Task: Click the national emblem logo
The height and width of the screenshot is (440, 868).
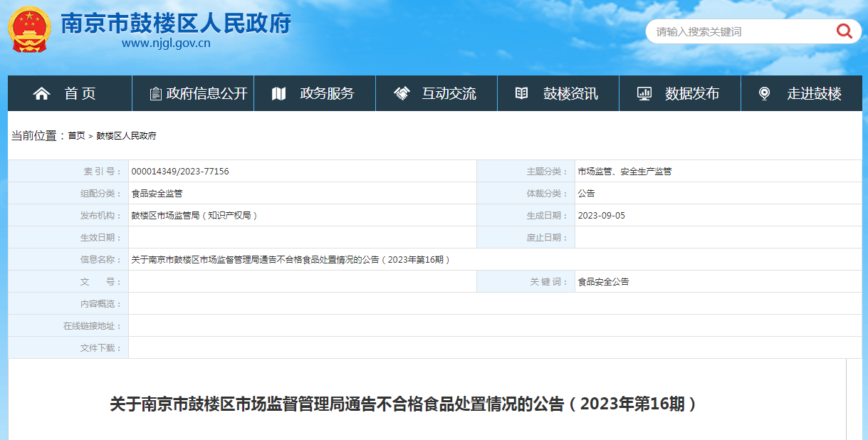Action: tap(28, 30)
